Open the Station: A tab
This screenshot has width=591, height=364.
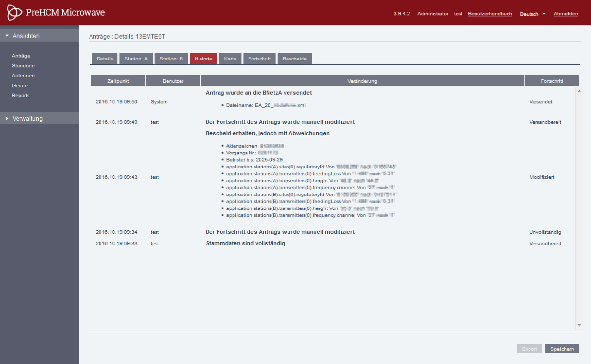136,59
